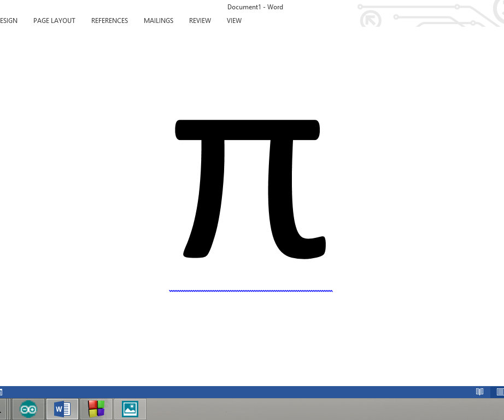Open the MAILINGS ribbon tab
Screen dimensions: 504x420
click(x=158, y=20)
